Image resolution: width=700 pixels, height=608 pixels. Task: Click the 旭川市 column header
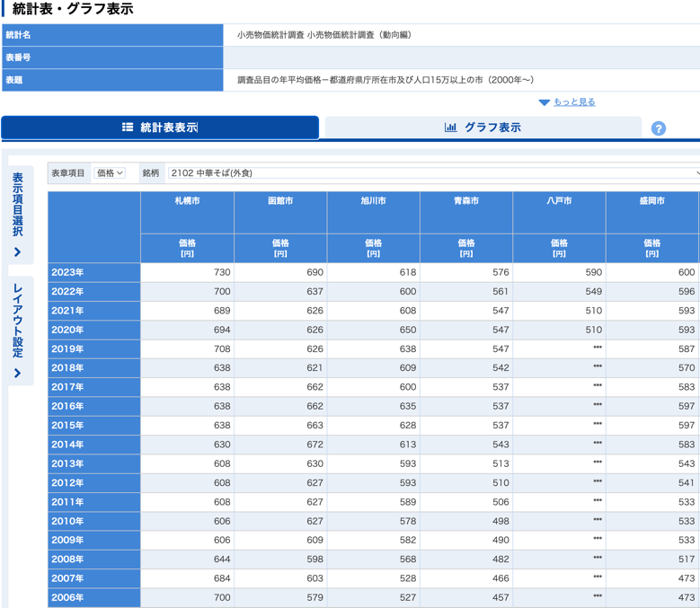373,212
